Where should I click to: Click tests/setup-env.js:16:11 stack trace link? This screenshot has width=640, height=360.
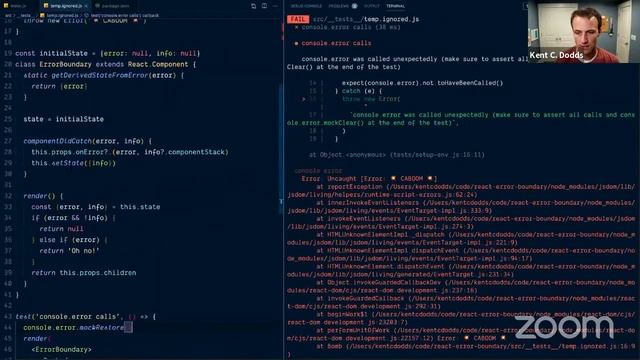click(x=438, y=155)
